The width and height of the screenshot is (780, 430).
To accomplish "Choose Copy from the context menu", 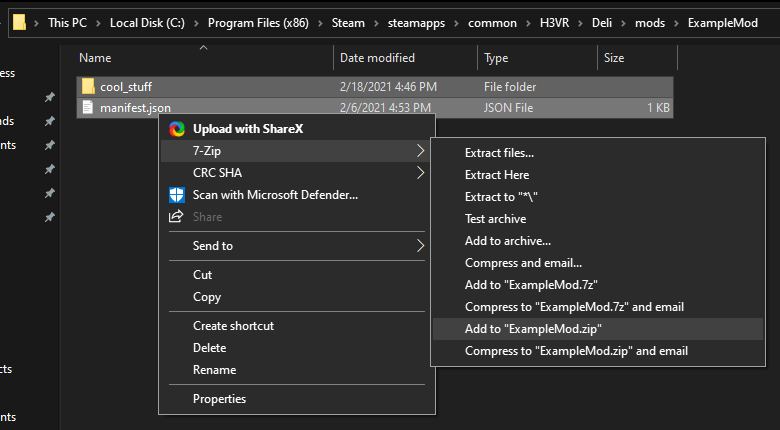I will [297, 297].
